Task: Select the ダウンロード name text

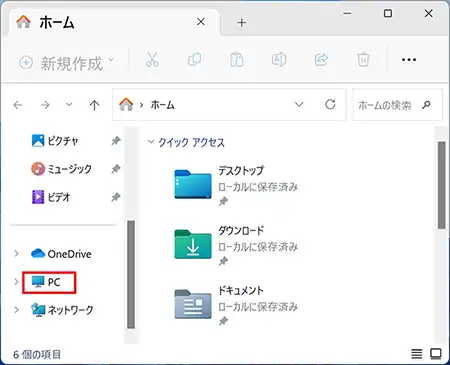Action: (x=241, y=230)
